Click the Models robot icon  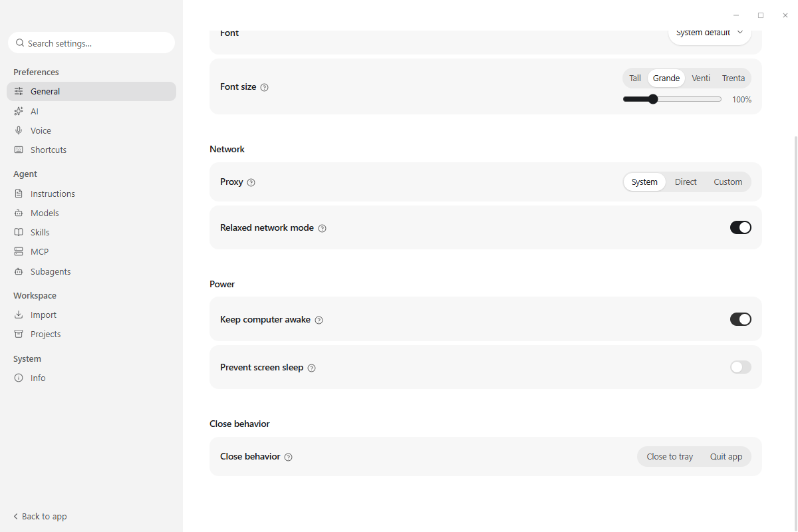tap(19, 213)
